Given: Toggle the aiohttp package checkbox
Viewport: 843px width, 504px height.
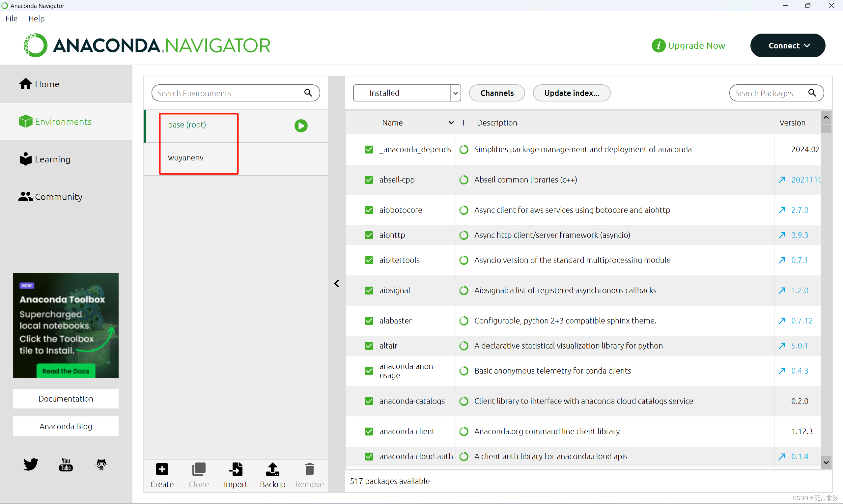Looking at the screenshot, I should [369, 235].
